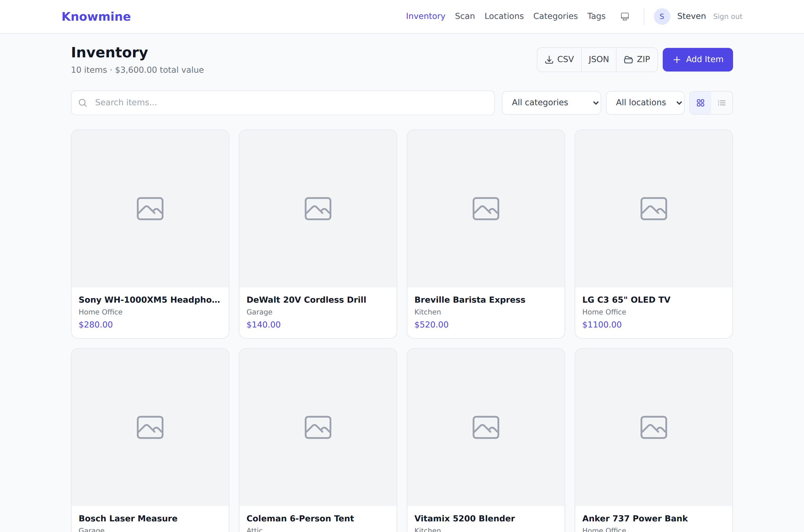Open LG C3 65" OLED TV image placeholder
This screenshot has height=532, width=804.
coord(654,209)
